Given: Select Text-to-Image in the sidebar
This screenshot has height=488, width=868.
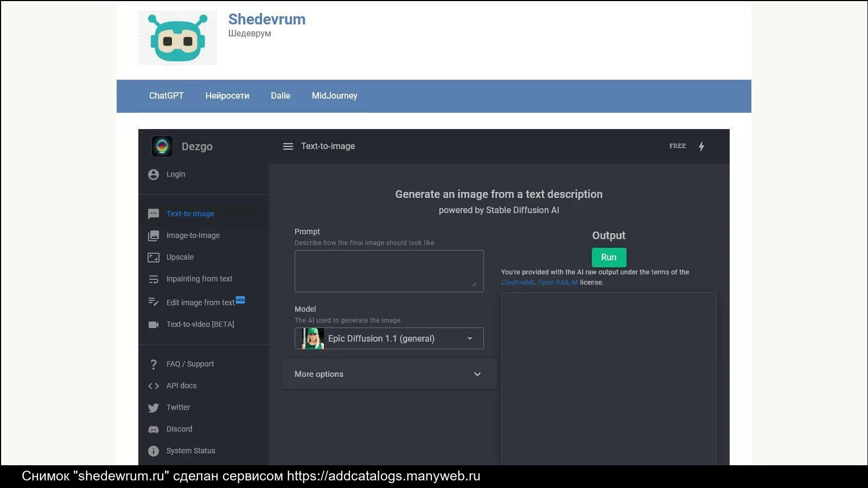Looking at the screenshot, I should coord(190,214).
